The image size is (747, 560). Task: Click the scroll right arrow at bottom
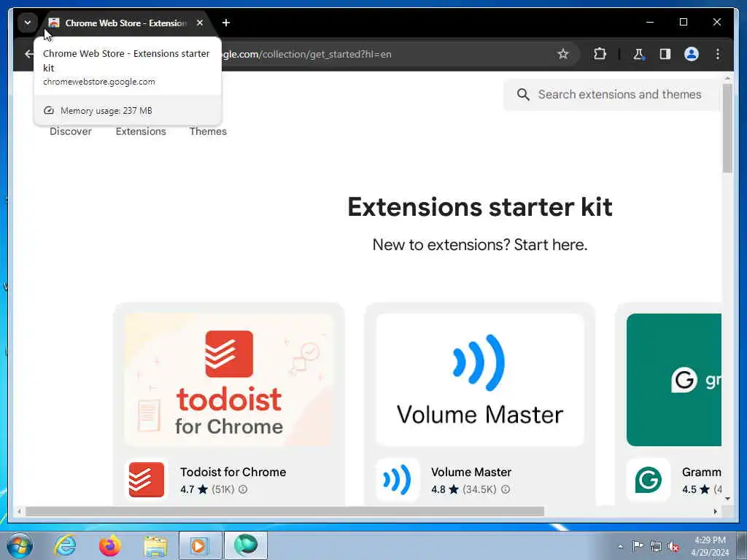tap(715, 511)
